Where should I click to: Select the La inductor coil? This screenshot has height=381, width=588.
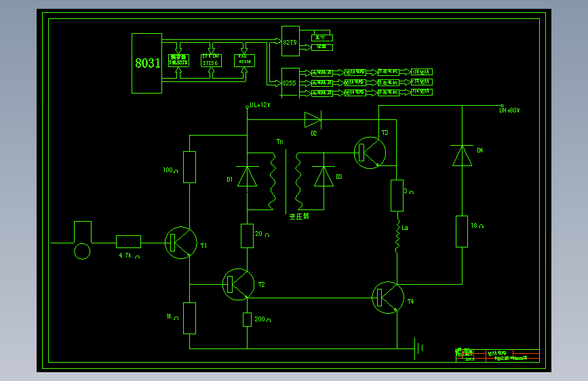click(x=397, y=235)
